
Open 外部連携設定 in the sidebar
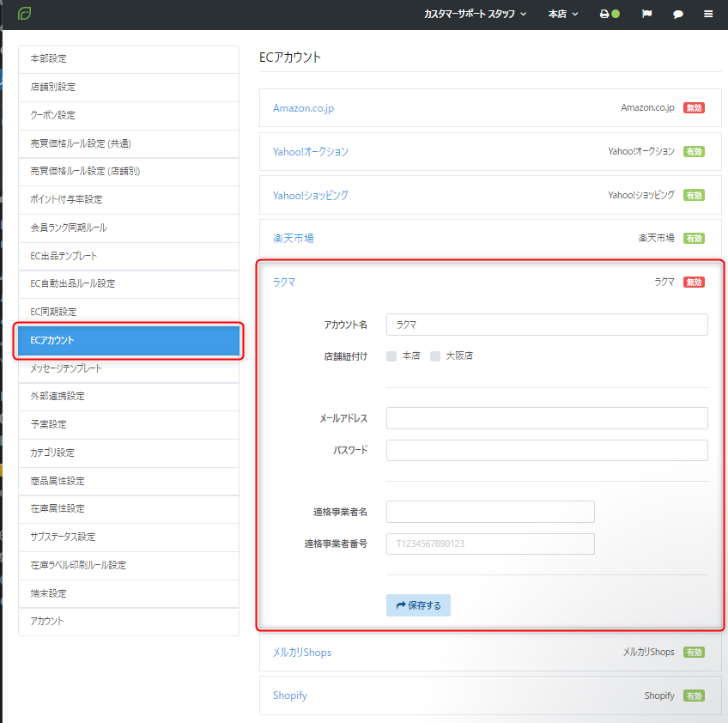coord(129,397)
